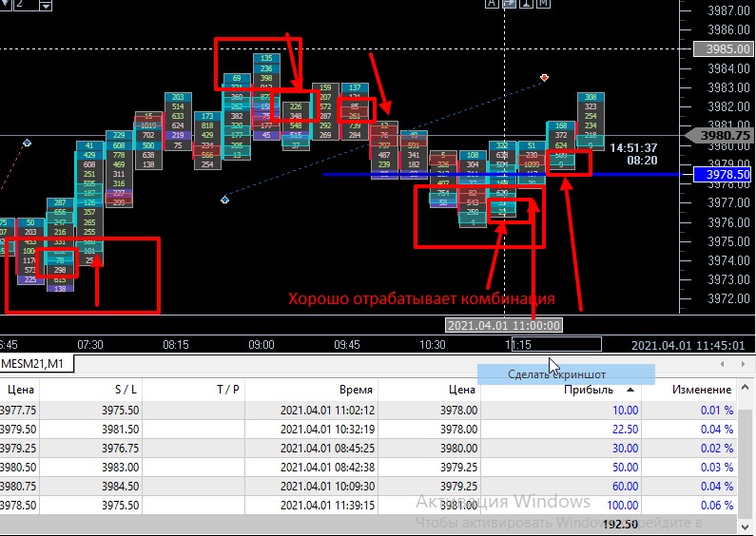The width and height of the screenshot is (756, 536).
Task: Click the profit value 22.50
Action: coord(625,429)
